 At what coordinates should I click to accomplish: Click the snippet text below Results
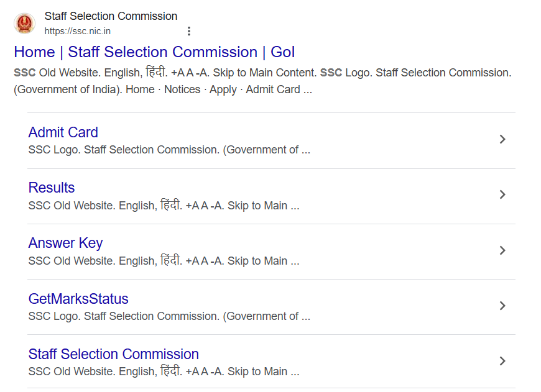point(164,206)
